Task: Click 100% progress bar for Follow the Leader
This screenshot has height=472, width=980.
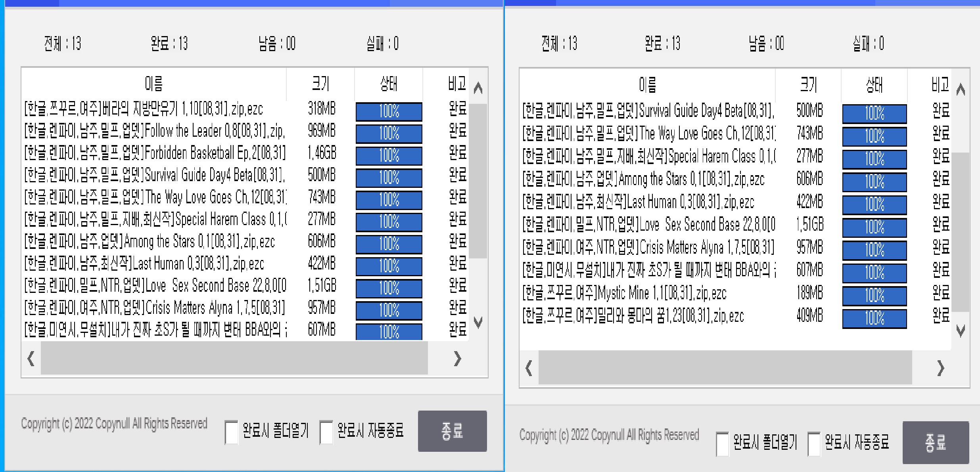Action: pos(389,134)
